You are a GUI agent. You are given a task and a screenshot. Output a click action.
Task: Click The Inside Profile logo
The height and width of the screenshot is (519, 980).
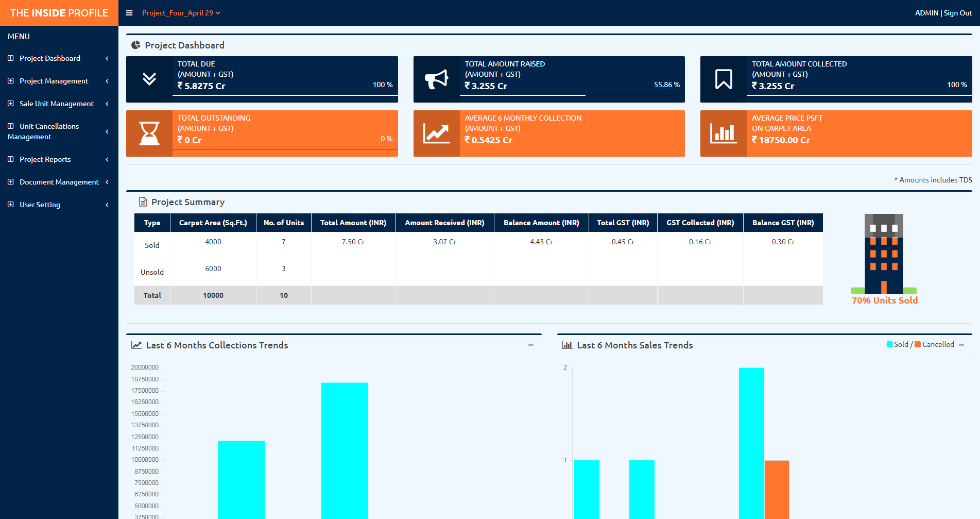pos(59,13)
